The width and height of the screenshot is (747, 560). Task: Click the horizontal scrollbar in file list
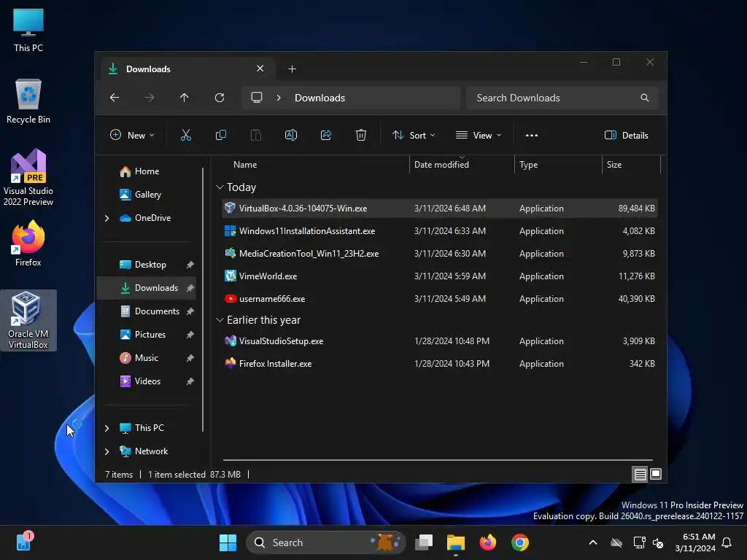438,461
